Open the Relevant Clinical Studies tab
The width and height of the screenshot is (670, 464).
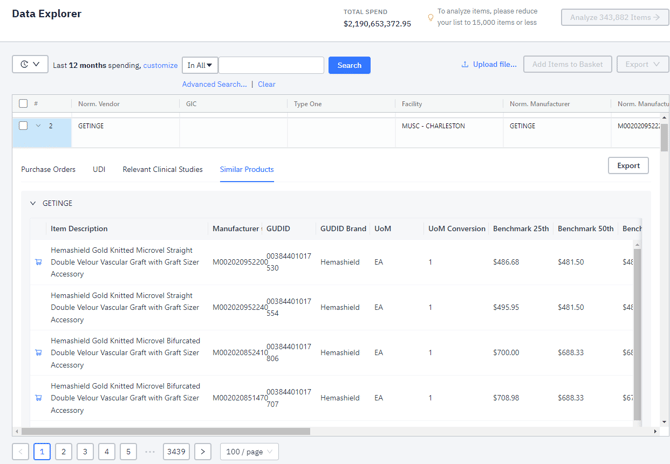coord(162,169)
